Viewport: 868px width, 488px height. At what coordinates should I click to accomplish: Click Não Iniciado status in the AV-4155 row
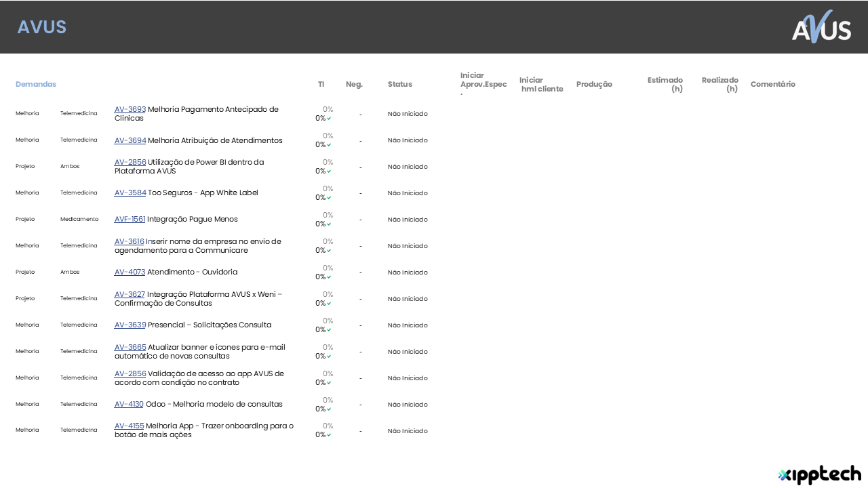point(408,431)
